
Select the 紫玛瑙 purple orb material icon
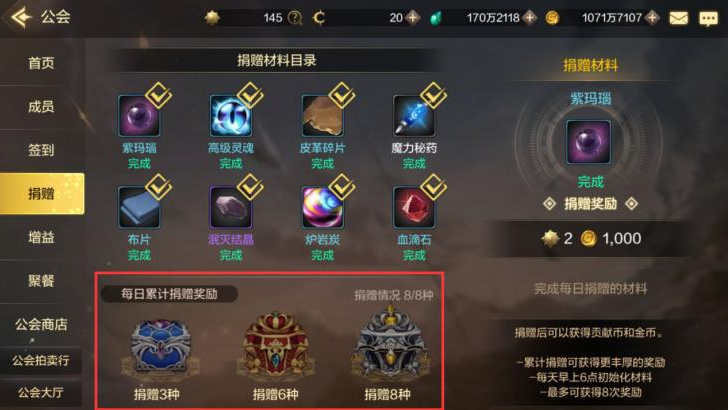click(x=139, y=116)
